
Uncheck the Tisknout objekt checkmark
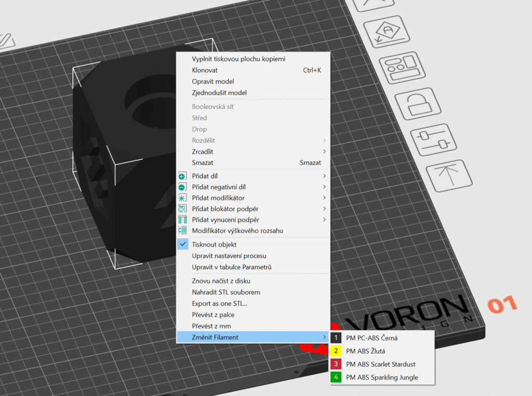pos(183,244)
